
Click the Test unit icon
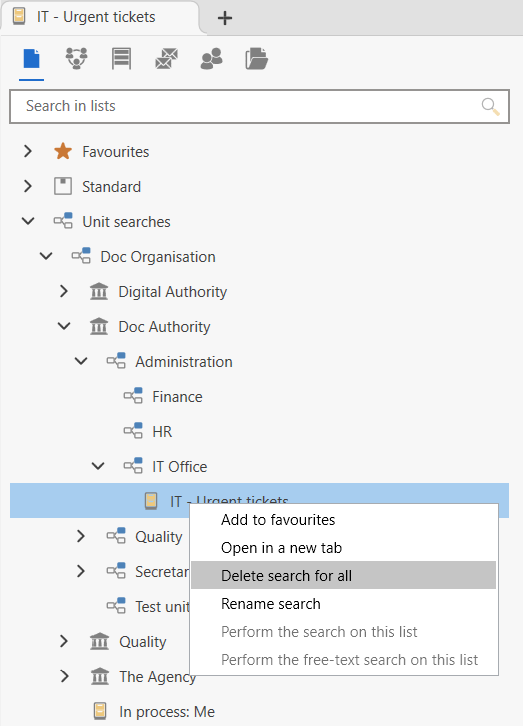click(x=116, y=606)
